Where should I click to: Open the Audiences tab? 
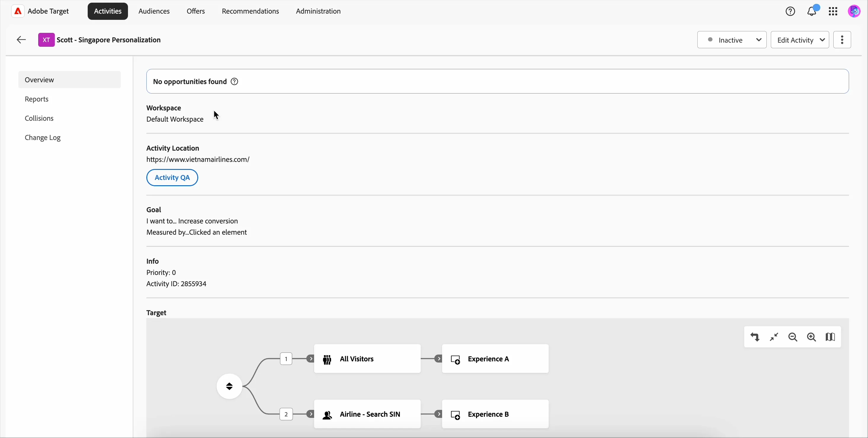pyautogui.click(x=154, y=11)
